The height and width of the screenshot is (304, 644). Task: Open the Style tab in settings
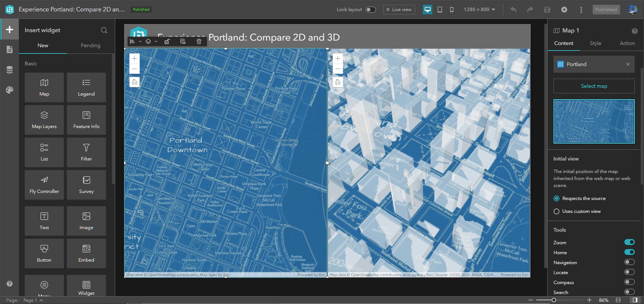pos(595,43)
